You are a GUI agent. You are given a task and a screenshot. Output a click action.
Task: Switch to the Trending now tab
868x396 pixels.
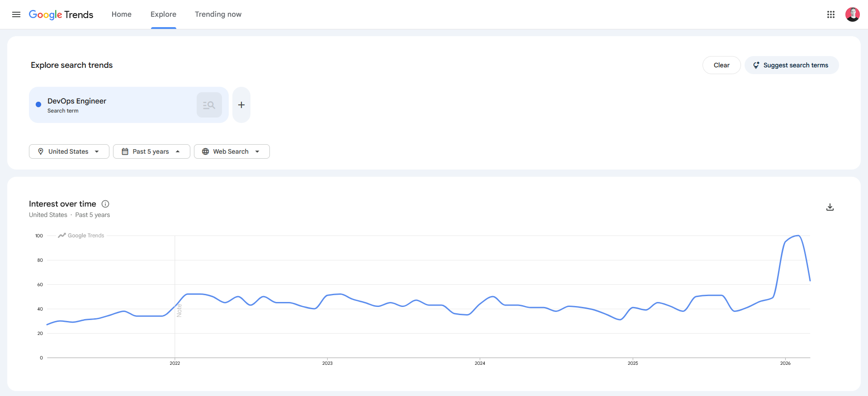pyautogui.click(x=218, y=14)
